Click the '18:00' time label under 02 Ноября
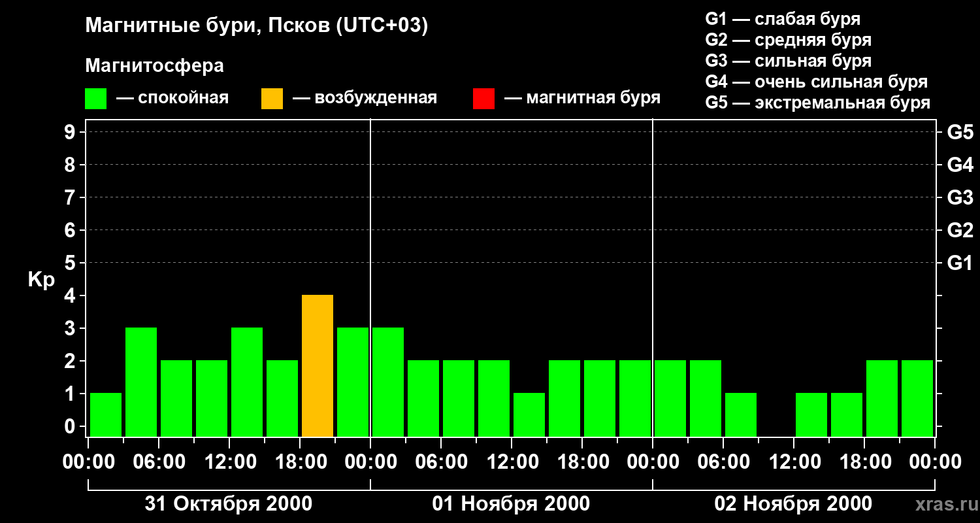The image size is (980, 523). click(865, 462)
